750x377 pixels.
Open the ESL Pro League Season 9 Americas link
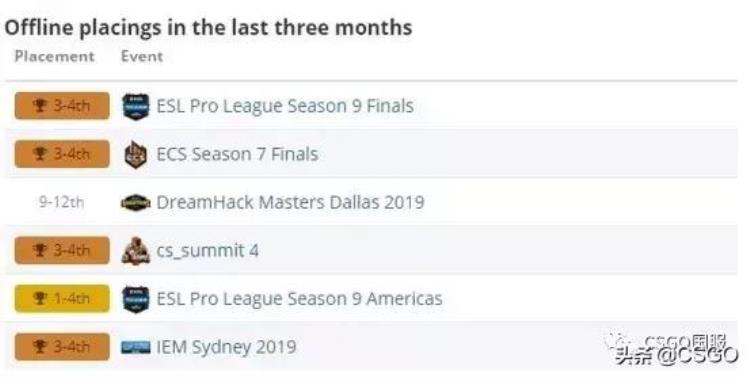point(299,299)
